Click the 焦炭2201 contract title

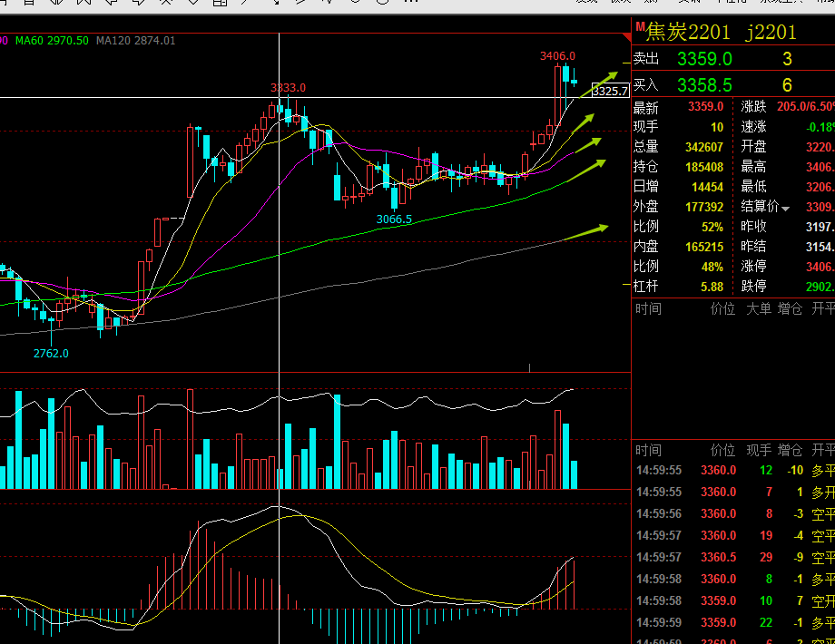[x=688, y=32]
